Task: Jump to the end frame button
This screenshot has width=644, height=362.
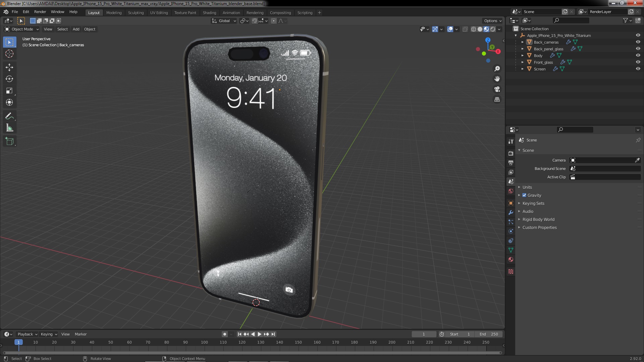Action: click(x=273, y=334)
